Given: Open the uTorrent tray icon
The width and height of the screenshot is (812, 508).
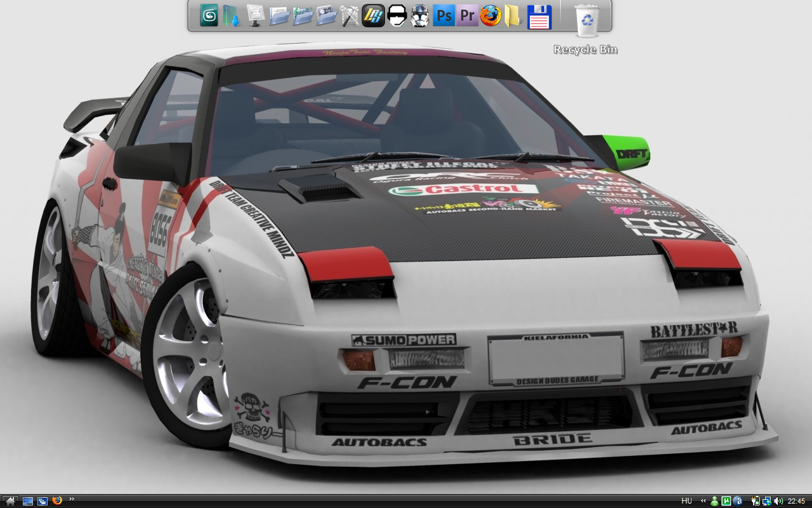Looking at the screenshot, I should [727, 501].
